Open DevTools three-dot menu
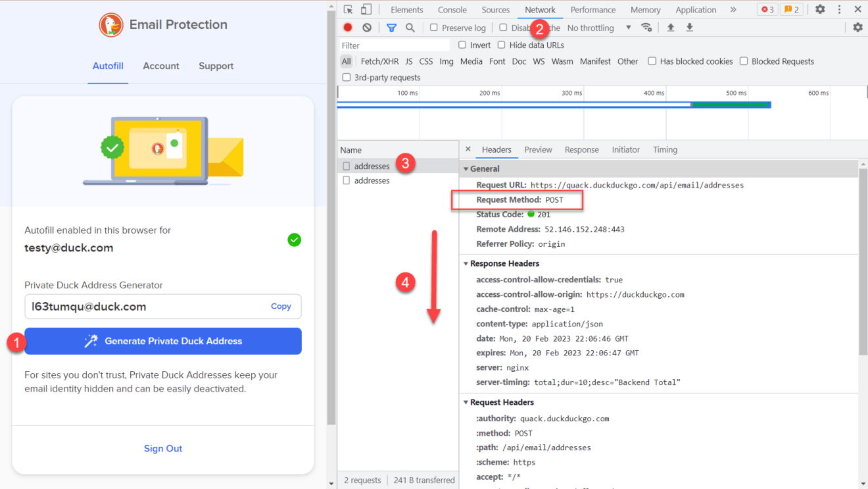868x489 pixels. tap(839, 9)
